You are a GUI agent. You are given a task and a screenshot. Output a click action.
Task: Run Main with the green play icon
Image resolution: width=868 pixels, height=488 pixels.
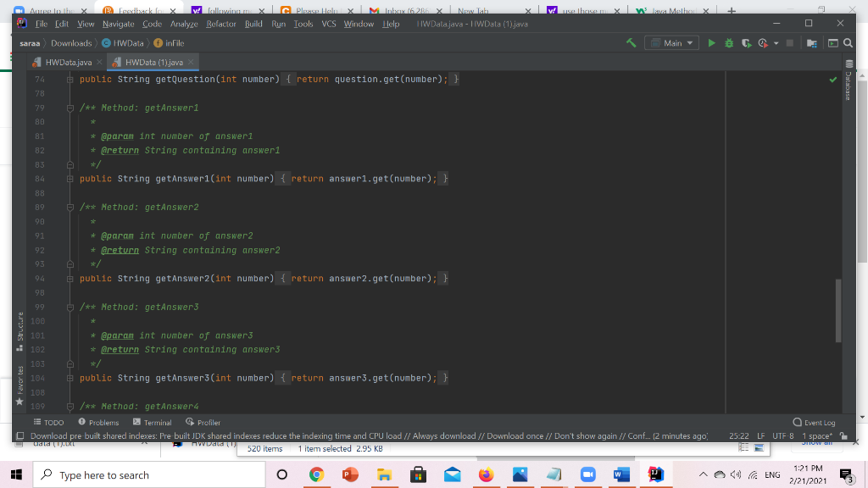[x=711, y=42]
